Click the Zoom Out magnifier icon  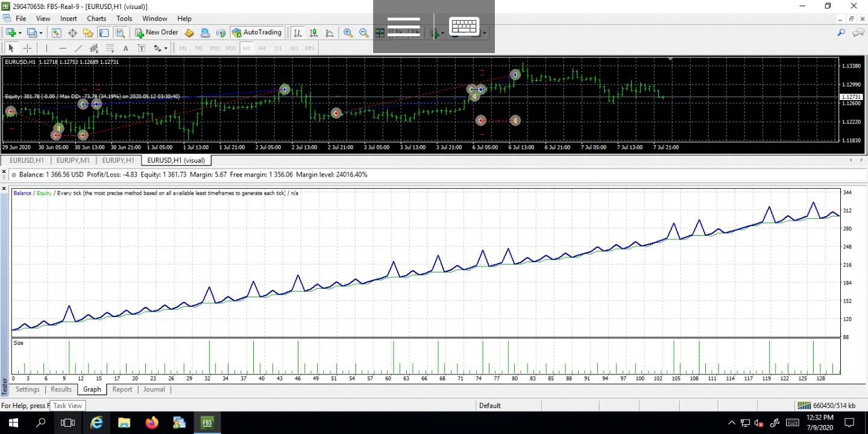tap(363, 33)
